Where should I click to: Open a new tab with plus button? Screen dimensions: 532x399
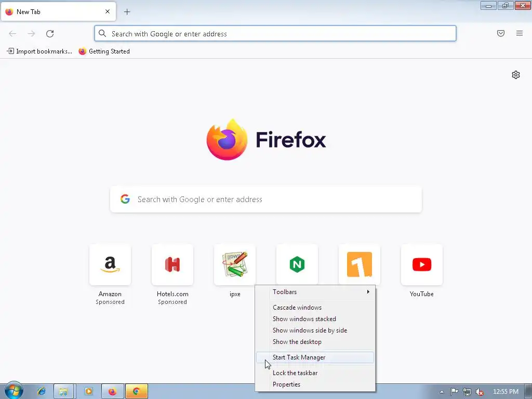tap(127, 12)
